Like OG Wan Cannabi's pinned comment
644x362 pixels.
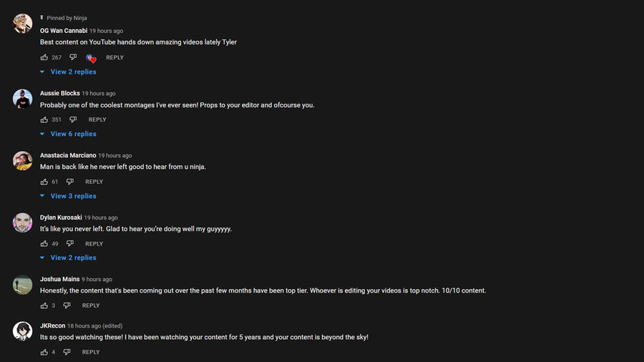click(44, 57)
